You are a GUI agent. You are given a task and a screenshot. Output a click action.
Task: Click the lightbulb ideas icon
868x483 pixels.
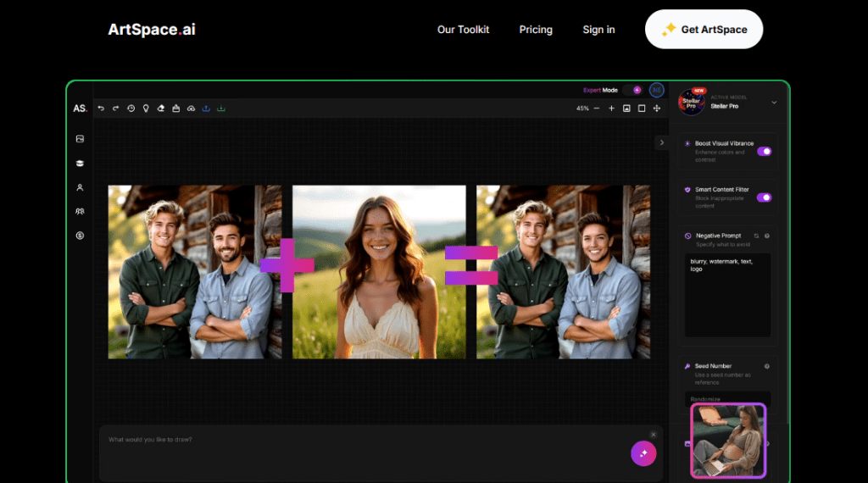[x=146, y=108]
